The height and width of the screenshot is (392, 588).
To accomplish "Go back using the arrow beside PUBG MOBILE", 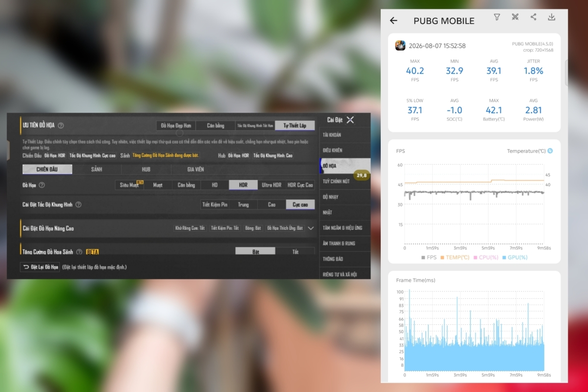I will [393, 21].
